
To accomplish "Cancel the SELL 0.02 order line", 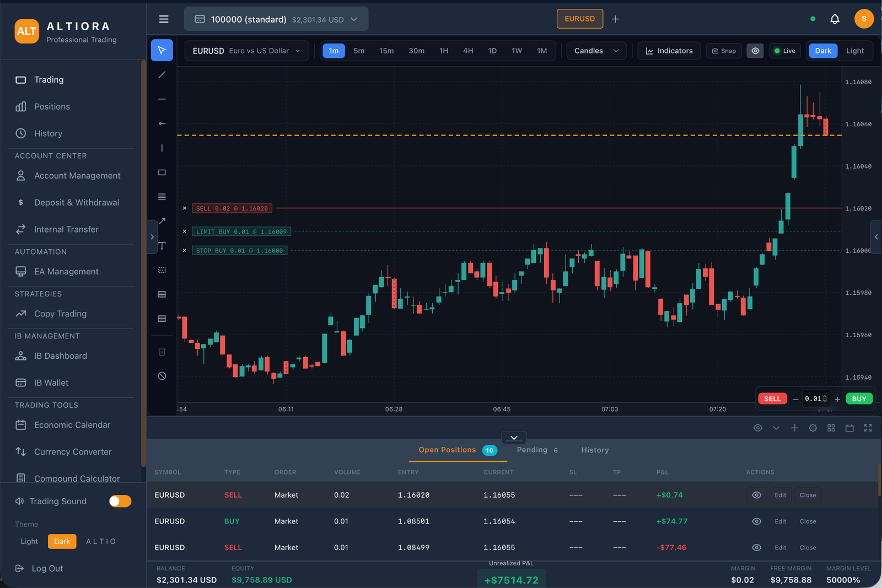I will [x=185, y=208].
